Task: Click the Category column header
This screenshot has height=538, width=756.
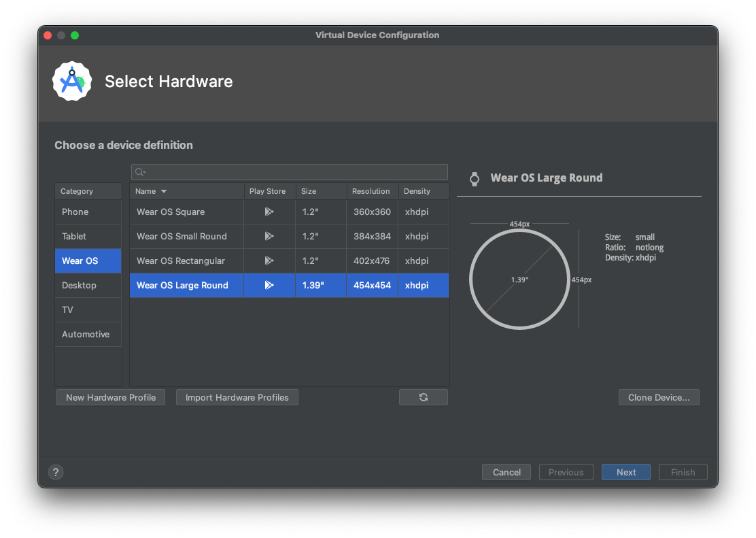Action: [88, 191]
